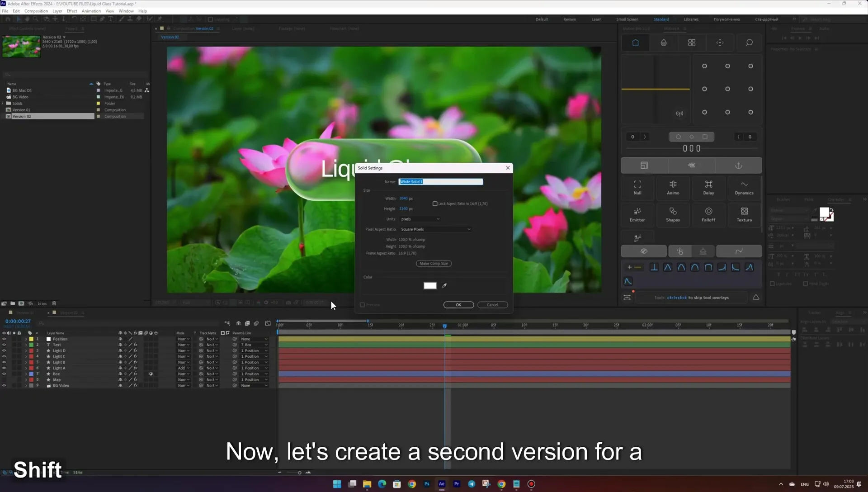Click the yellow label color of Position layer
Image resolution: width=868 pixels, height=492 pixels.
[x=31, y=339]
